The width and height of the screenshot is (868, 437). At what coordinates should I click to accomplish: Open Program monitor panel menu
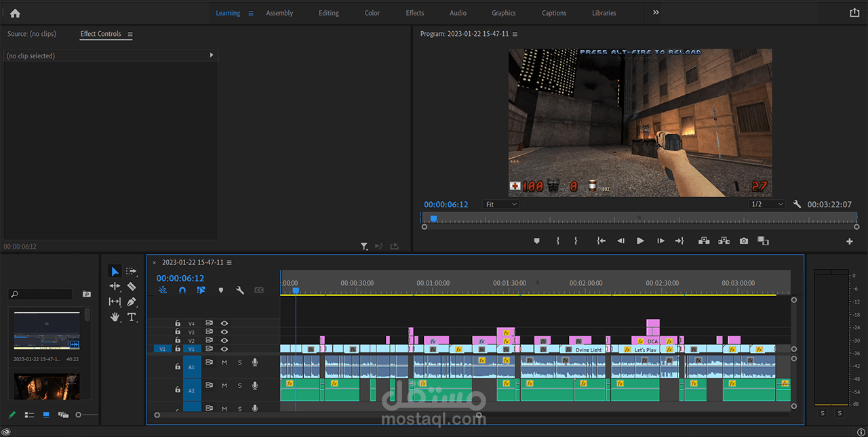tap(515, 34)
